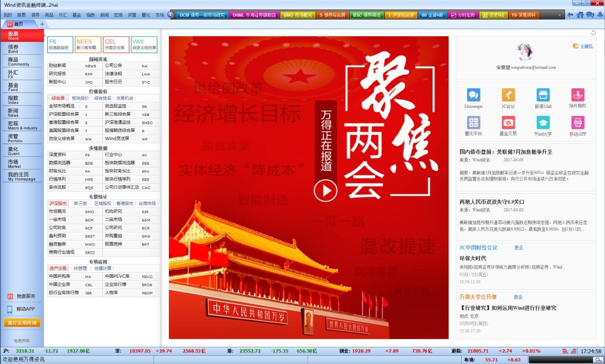Select the 首页 tab
This screenshot has width=605, height=364.
coord(18,24)
